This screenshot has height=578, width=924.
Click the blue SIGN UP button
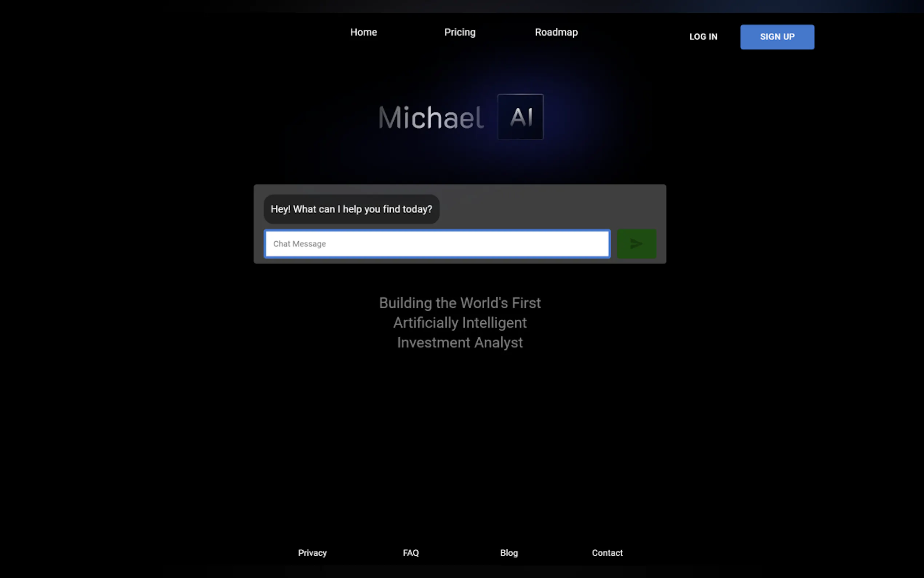777,37
